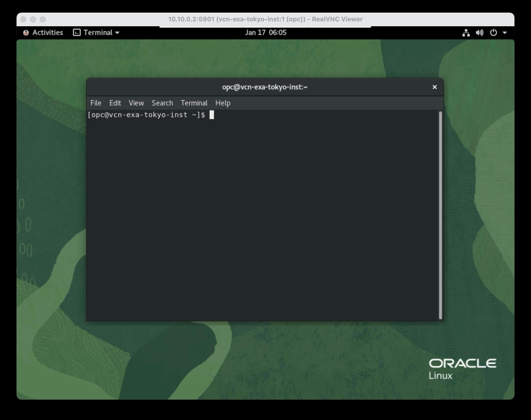Viewport: 531px width, 420px height.
Task: Click the macOS zoom window button
Action: [43, 19]
